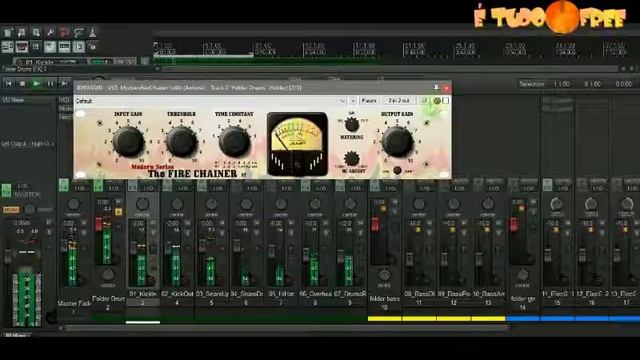Image resolution: width=640 pixels, height=360 pixels.
Task: Go to project start in transport
Action: [x=9, y=84]
